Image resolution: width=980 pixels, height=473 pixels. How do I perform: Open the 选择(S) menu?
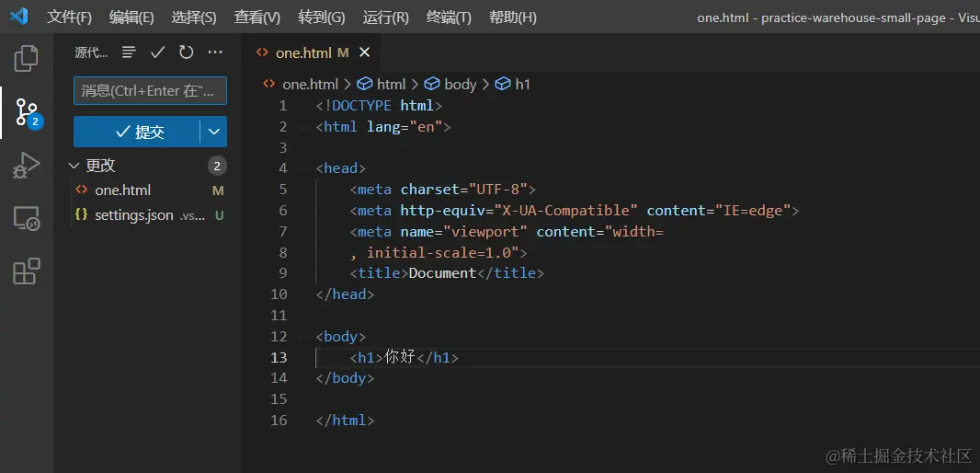pos(194,17)
